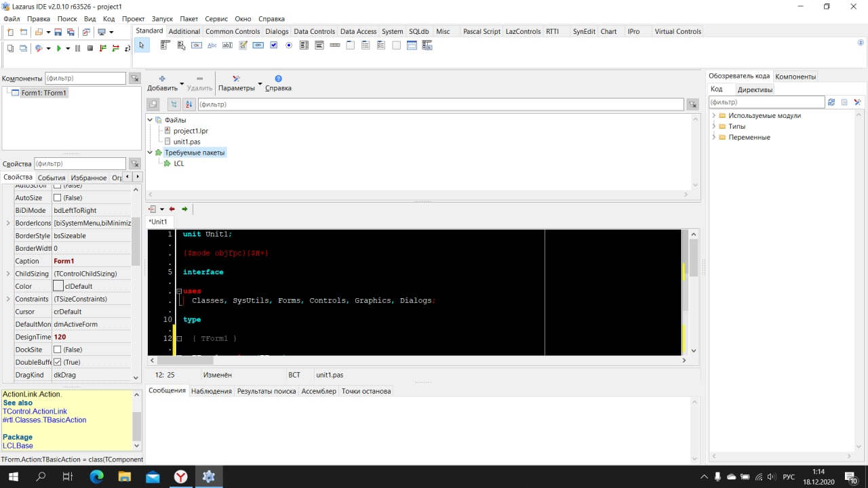The height and width of the screenshot is (488, 868).
Task: Select the TListBox palette component
Action: coord(304,45)
